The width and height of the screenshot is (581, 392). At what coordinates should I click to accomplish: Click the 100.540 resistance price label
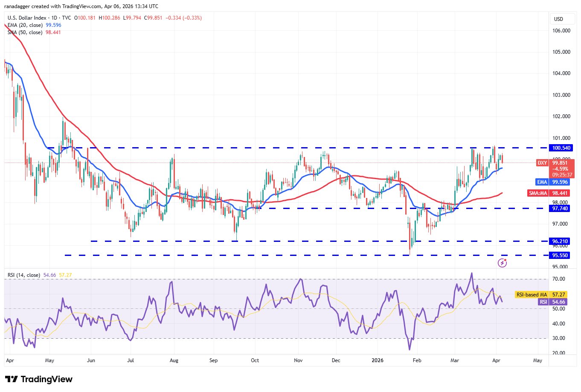(x=561, y=148)
